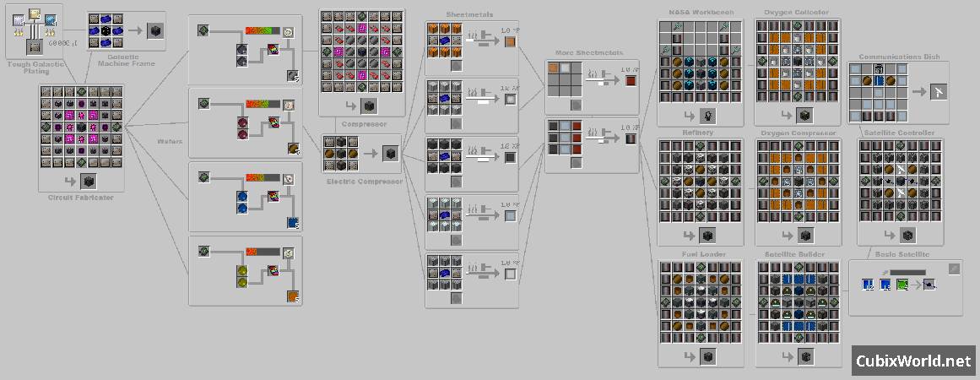
Task: Click the Circuit Fabricator label
Action: 81,198
